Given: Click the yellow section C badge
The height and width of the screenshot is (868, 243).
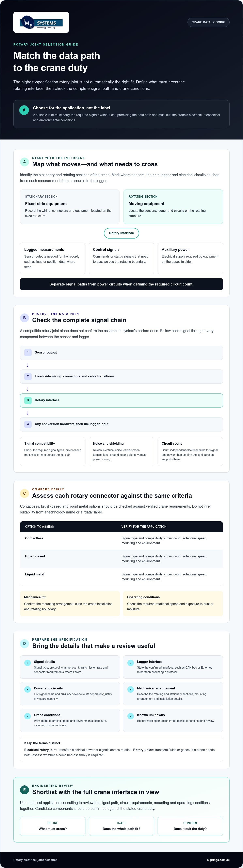Looking at the screenshot, I should coord(24,493).
